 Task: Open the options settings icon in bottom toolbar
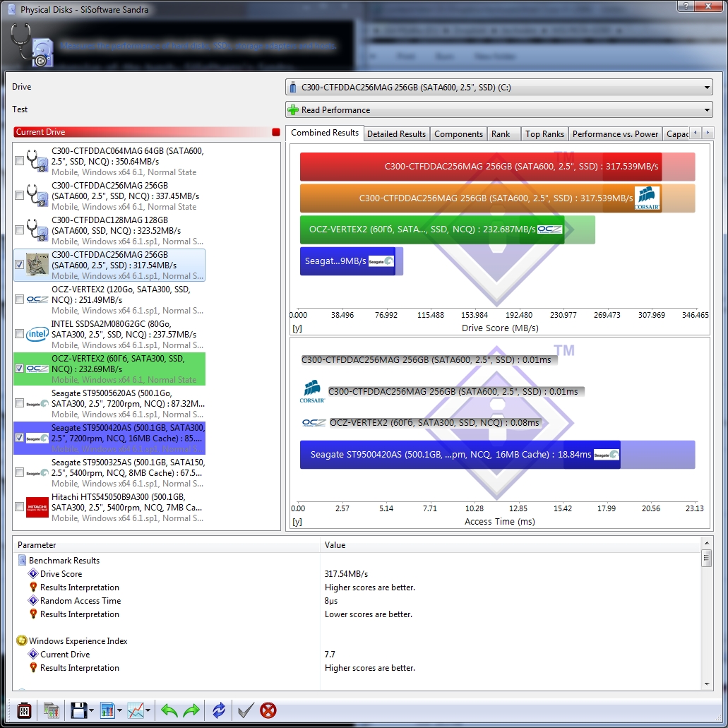pyautogui.click(x=24, y=710)
